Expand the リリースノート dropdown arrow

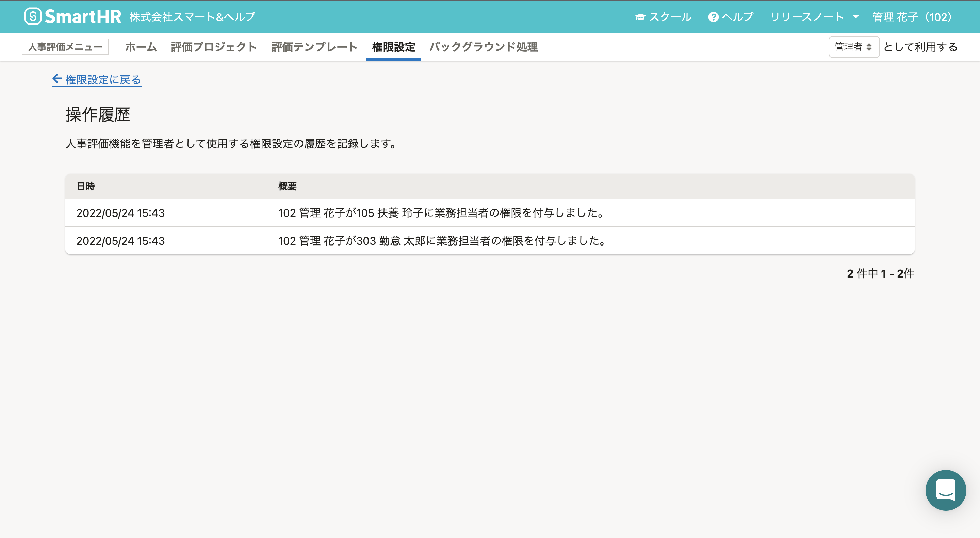point(855,17)
